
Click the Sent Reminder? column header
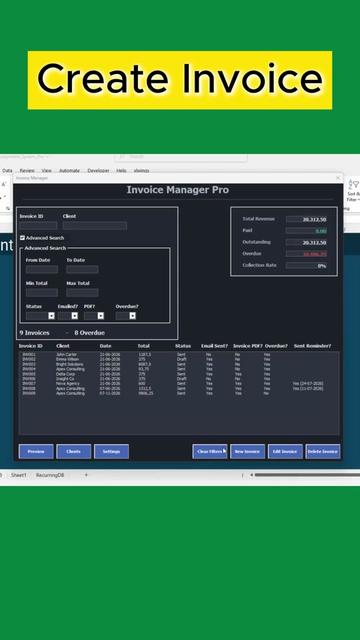(312, 346)
